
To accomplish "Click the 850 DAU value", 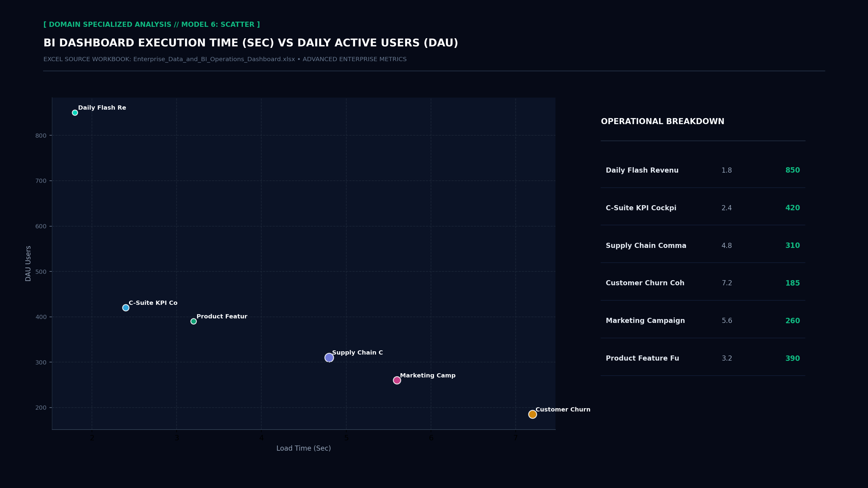I will pyautogui.click(x=793, y=170).
